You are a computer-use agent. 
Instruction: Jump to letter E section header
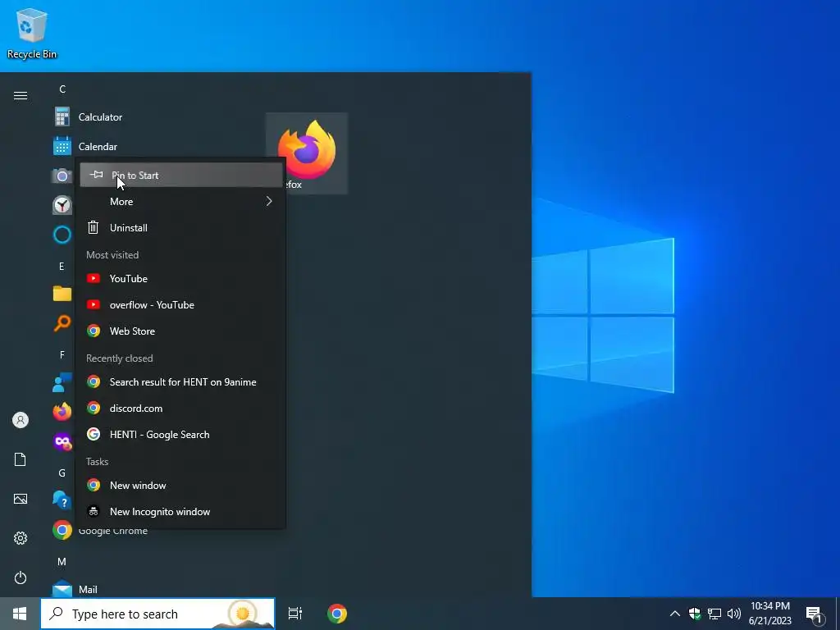(x=62, y=267)
